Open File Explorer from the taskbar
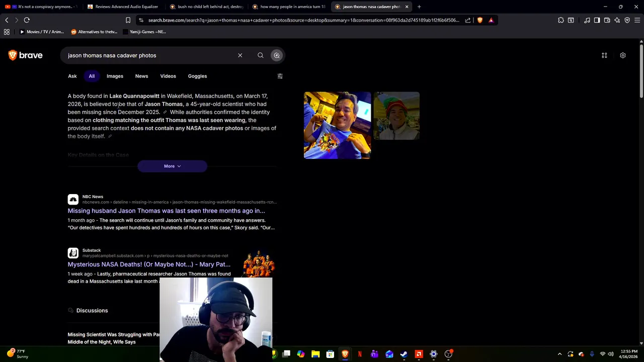Screen dimensions: 644x362 (315, 354)
